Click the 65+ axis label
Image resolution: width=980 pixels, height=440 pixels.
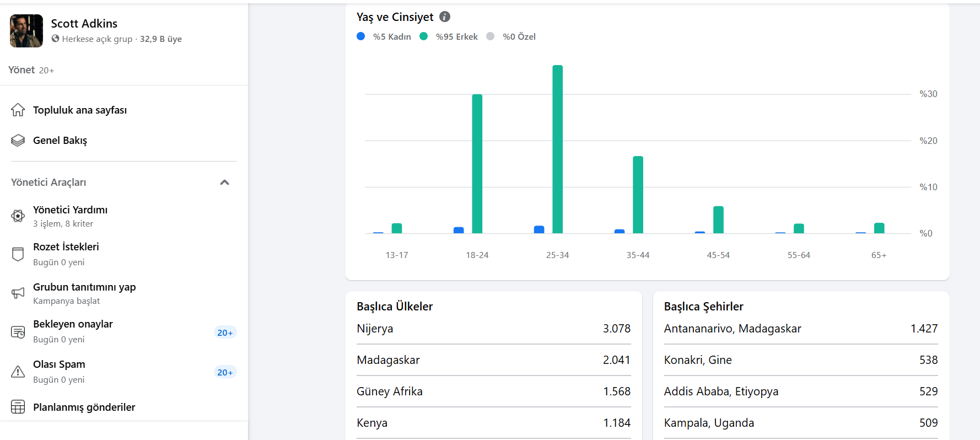[879, 255]
